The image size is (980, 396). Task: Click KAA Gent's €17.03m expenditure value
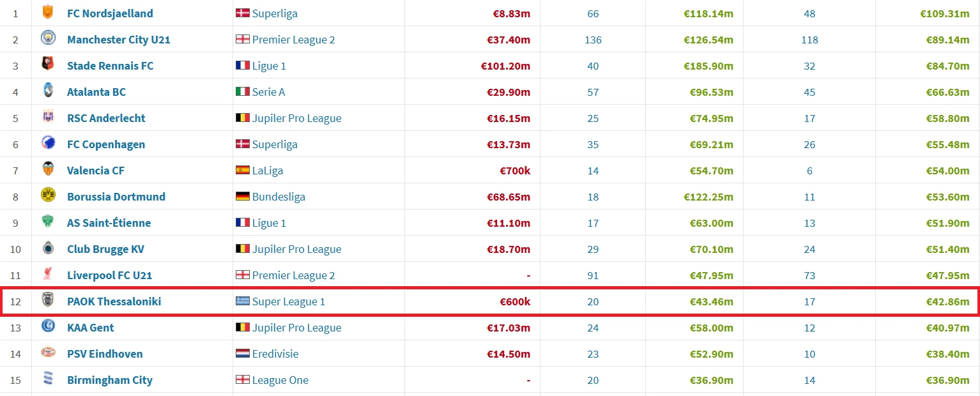[509, 328]
